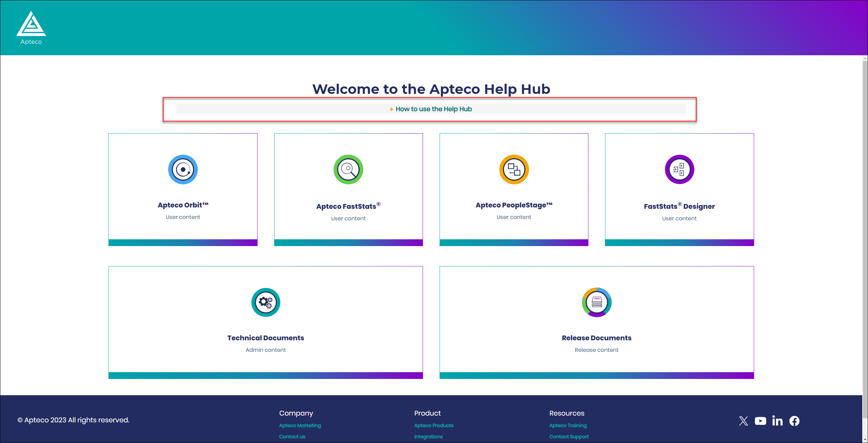The image size is (868, 443).
Task: Click the Contact us link
Action: click(292, 437)
